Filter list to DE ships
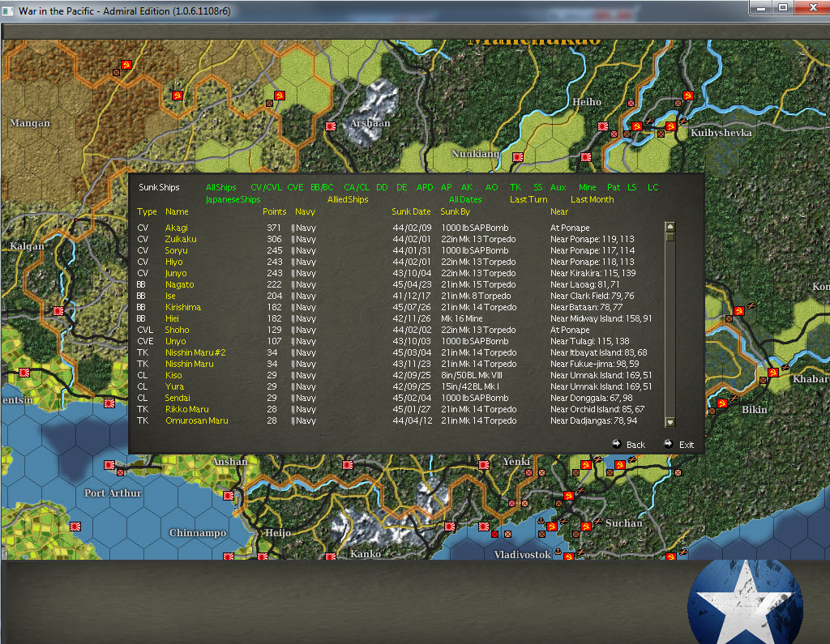 pyautogui.click(x=402, y=187)
